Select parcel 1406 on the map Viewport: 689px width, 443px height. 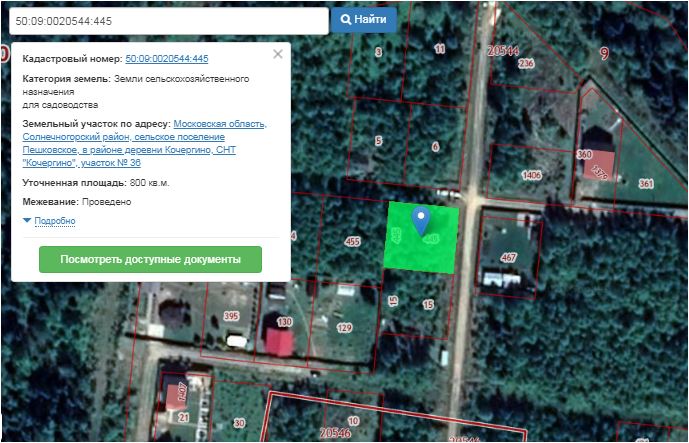pos(531,175)
